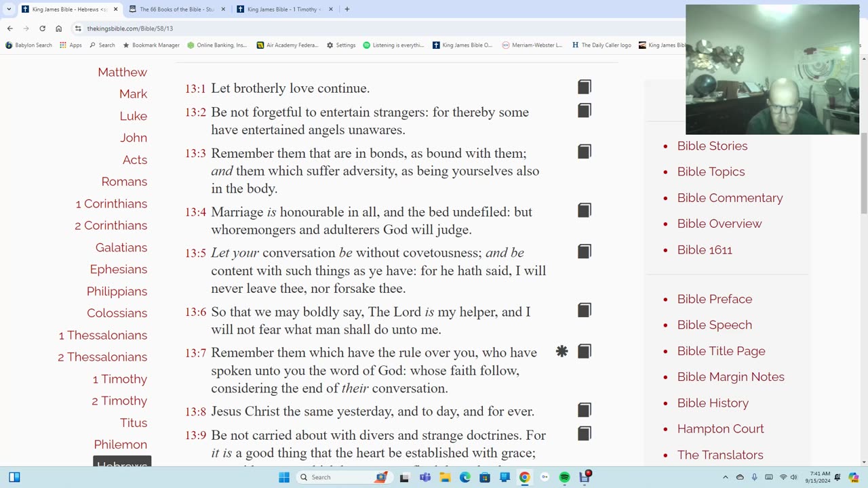The height and width of the screenshot is (488, 868).
Task: Switch to the King James Bible 1 Timothy tab
Action: (285, 9)
